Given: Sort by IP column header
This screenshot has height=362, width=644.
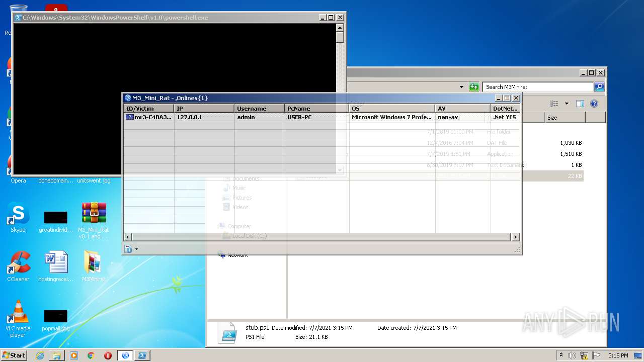Looking at the screenshot, I should [x=204, y=108].
